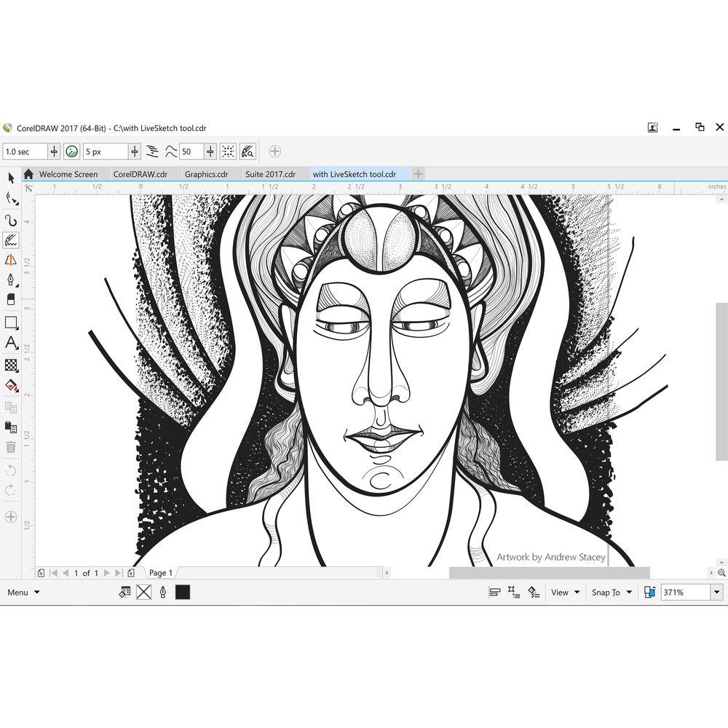Select the Pick tool arrow
Viewport: 728px width, 728px height.
11,178
